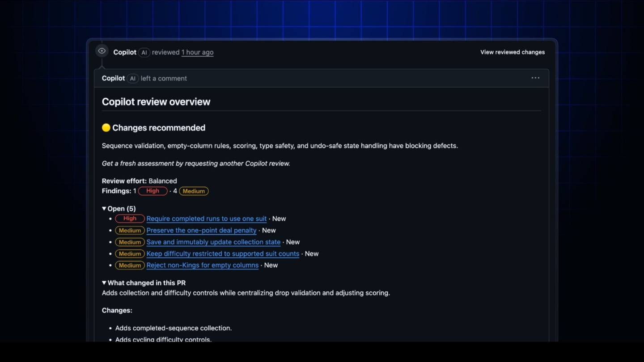The width and height of the screenshot is (644, 362).
Task: Click the Copilot name in the review header
Action: (125, 52)
